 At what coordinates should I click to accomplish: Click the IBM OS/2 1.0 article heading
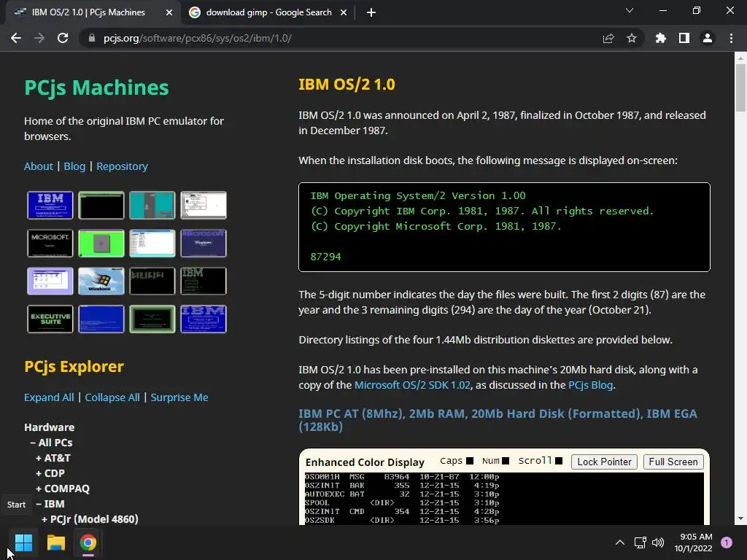(x=347, y=85)
